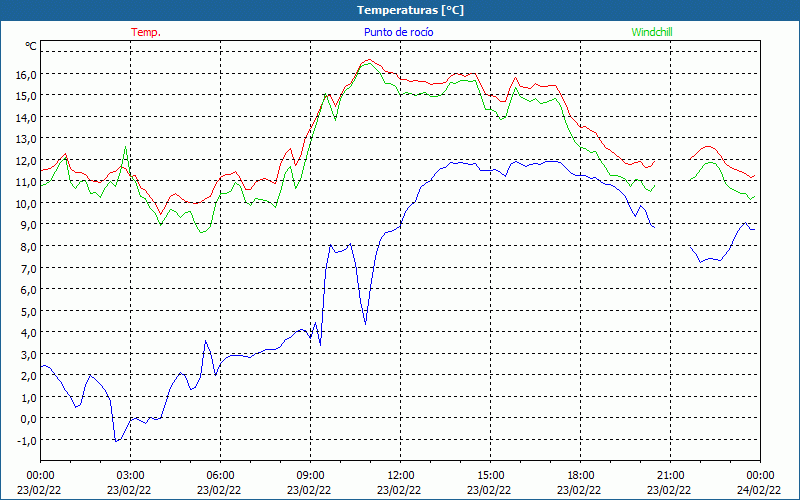Click the 4,0 y-axis value

[x=29, y=333]
